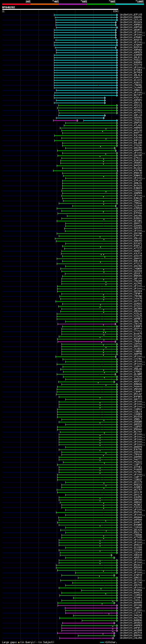Click UniRef100_Q8LBI1 in the hit list
The height and width of the screenshot is (644, 146).
[131, 58]
